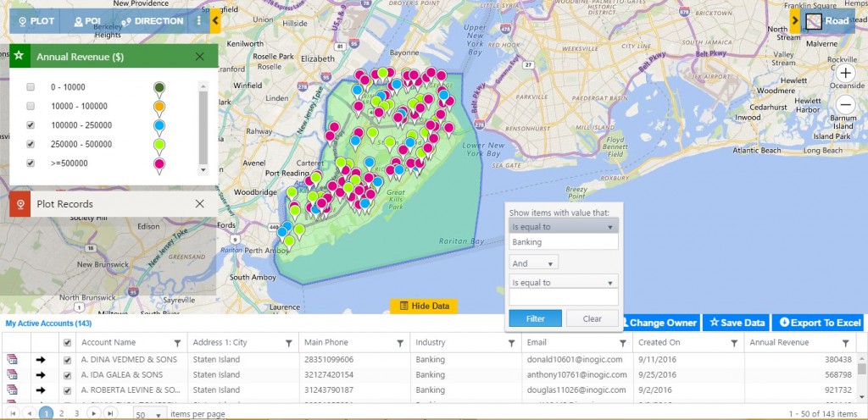Open the And logic dropdown
Viewport: 868px width, 420px height.
[534, 263]
